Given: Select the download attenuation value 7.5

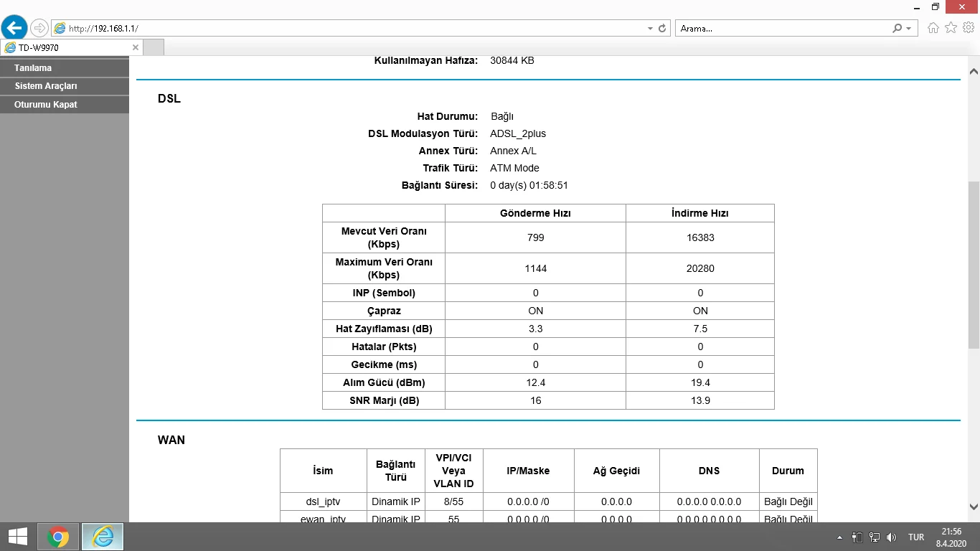Looking at the screenshot, I should pyautogui.click(x=700, y=329).
